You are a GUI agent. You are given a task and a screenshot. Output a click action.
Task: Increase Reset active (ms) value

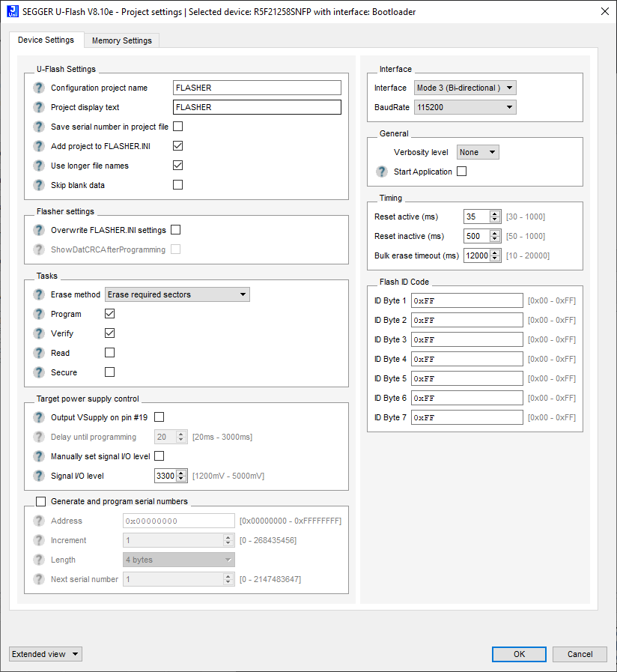(495, 214)
